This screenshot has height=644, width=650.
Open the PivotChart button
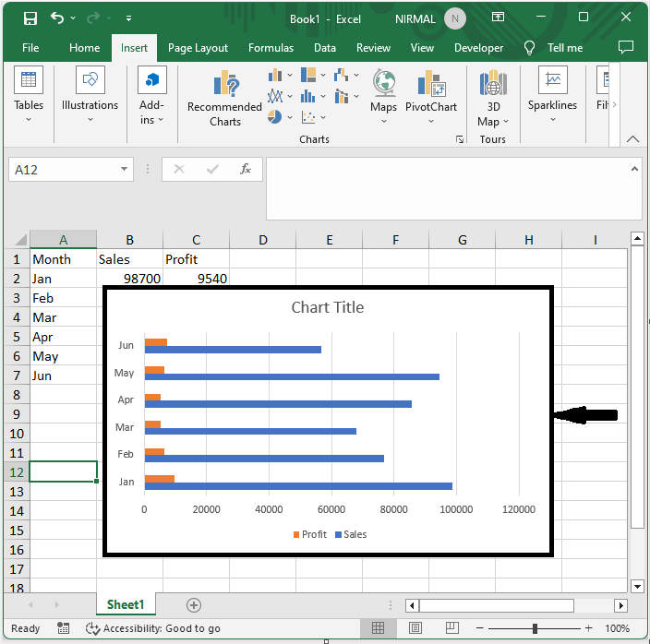coord(431,97)
